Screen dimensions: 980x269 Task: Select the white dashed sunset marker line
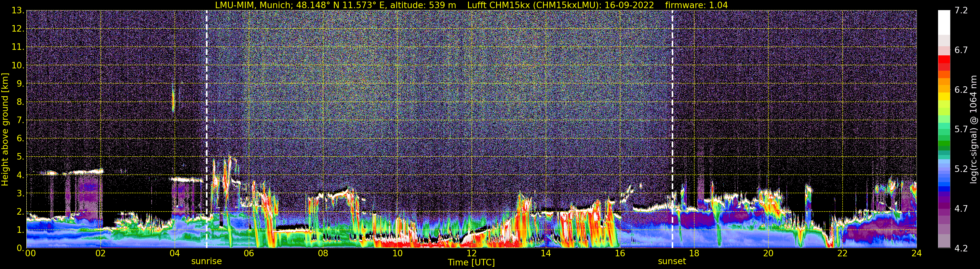672,129
